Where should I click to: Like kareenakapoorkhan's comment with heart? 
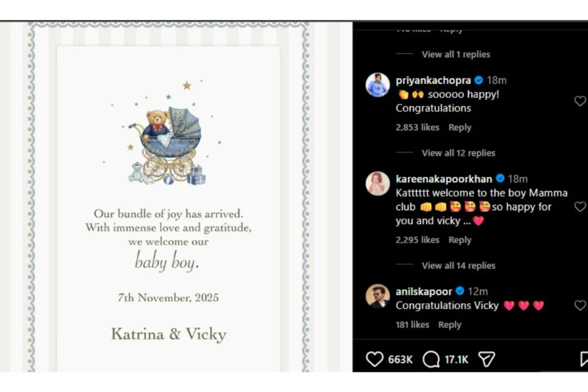tap(580, 207)
